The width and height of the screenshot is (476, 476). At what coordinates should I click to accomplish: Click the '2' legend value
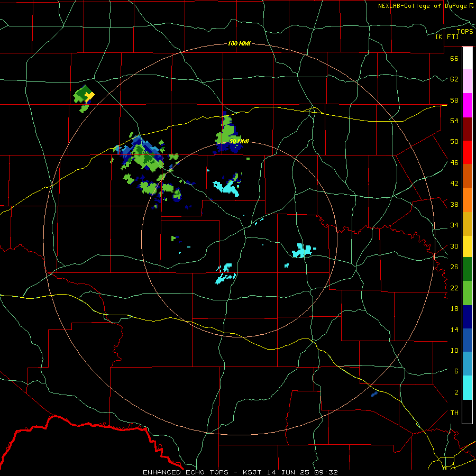click(456, 392)
